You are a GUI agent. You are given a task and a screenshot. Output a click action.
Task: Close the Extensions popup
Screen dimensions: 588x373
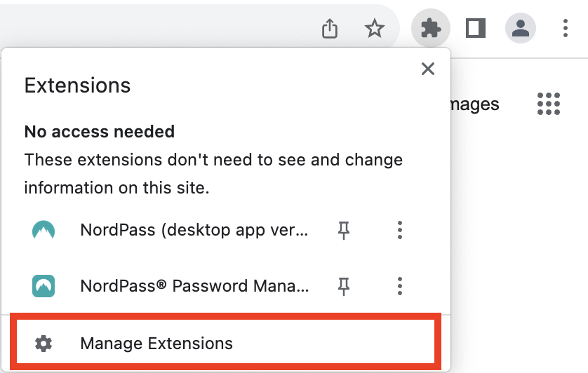tap(427, 69)
